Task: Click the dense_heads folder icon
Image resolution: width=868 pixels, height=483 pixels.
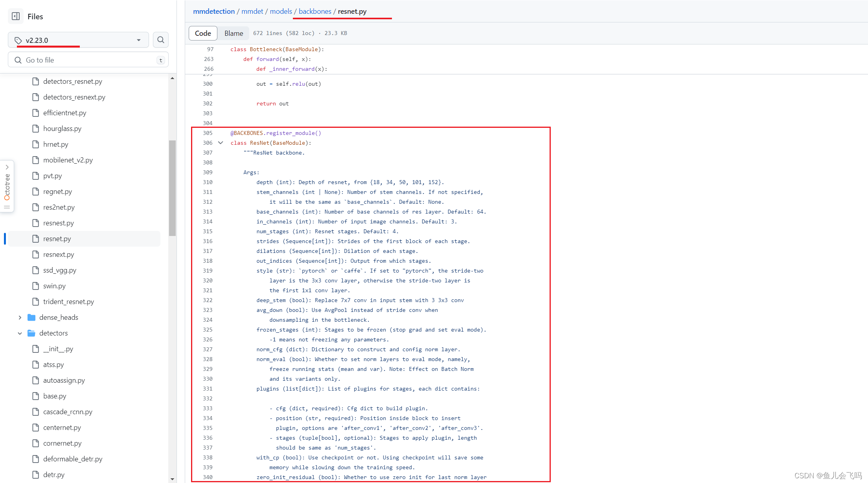Action: [x=31, y=317]
